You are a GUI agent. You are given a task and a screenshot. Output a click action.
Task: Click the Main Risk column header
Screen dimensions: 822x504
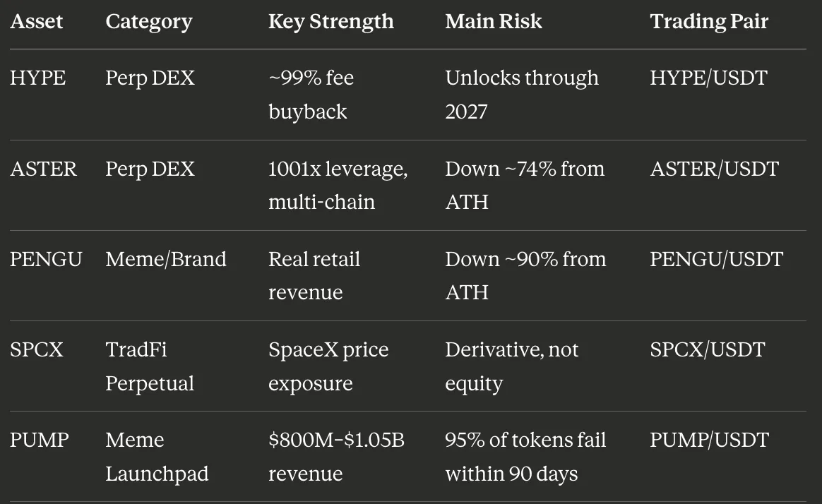point(494,21)
